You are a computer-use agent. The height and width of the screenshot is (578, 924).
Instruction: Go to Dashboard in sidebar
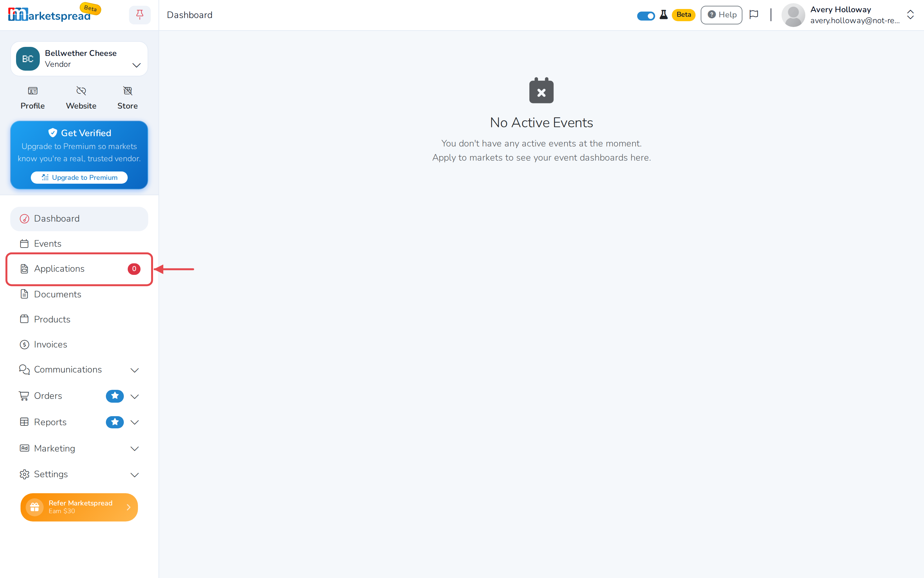tap(79, 219)
